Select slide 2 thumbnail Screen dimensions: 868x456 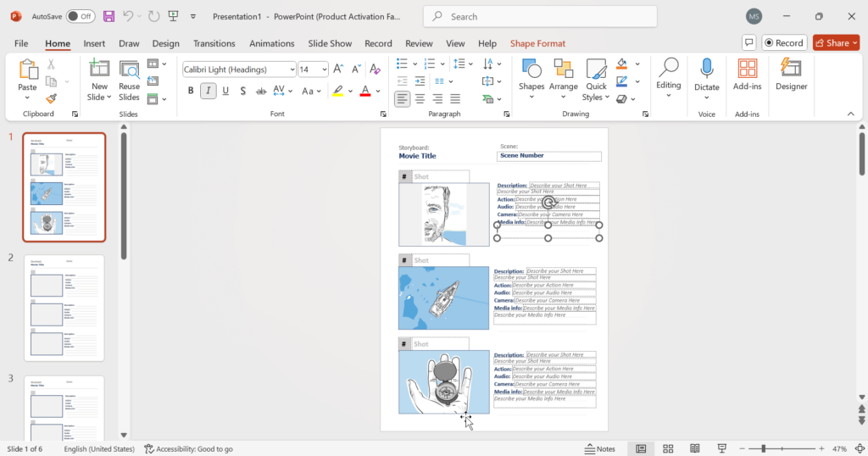tap(64, 308)
